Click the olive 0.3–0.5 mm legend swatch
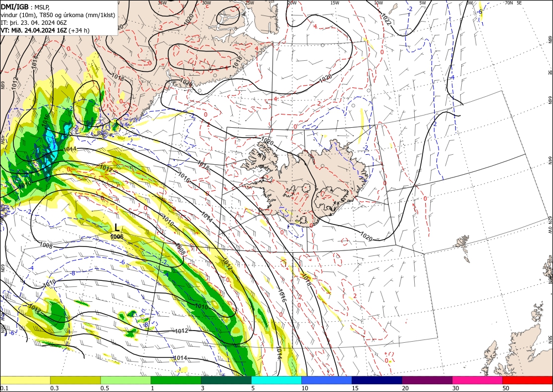Screen dimensions: 553x392 (x=75, y=380)
